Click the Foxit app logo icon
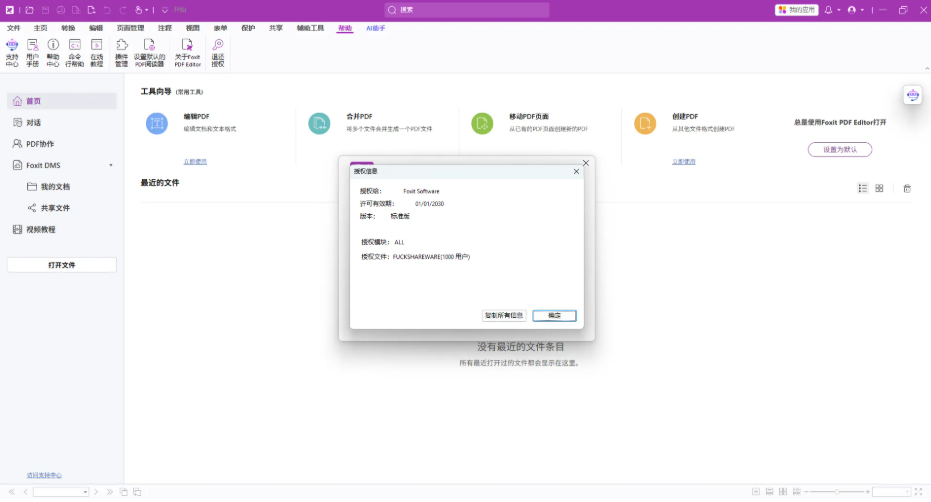Viewport: 931px width, 502px height. [x=10, y=10]
